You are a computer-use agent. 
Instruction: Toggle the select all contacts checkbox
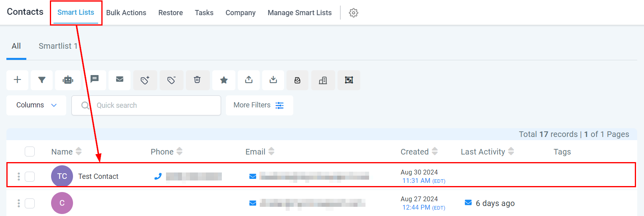coord(30,152)
